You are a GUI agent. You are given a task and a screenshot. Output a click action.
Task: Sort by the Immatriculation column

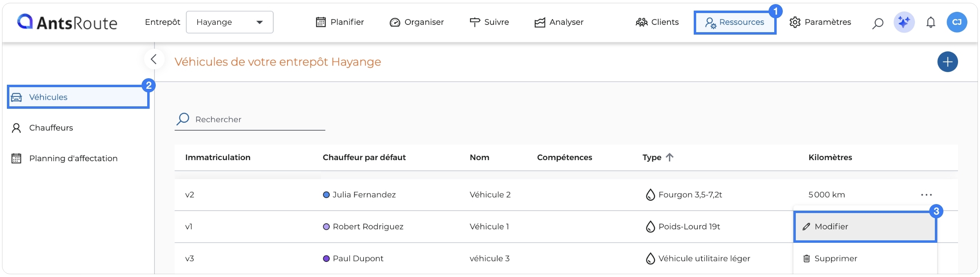[x=218, y=157]
